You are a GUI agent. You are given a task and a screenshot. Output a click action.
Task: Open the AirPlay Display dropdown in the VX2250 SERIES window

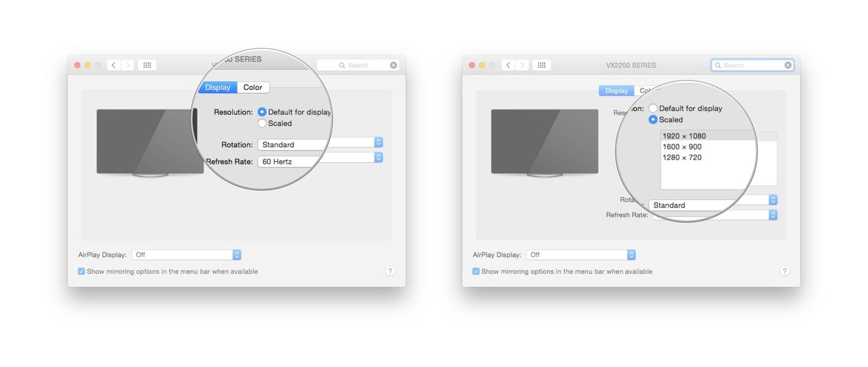(581, 255)
